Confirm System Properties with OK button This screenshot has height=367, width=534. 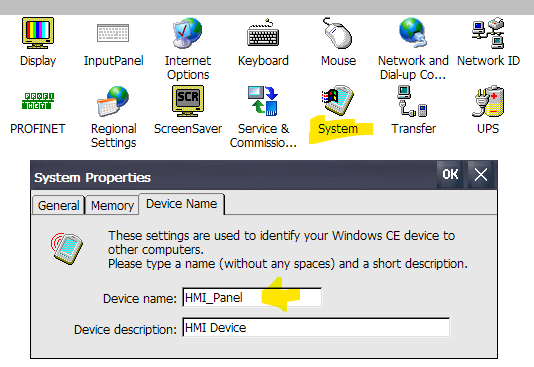[x=450, y=175]
